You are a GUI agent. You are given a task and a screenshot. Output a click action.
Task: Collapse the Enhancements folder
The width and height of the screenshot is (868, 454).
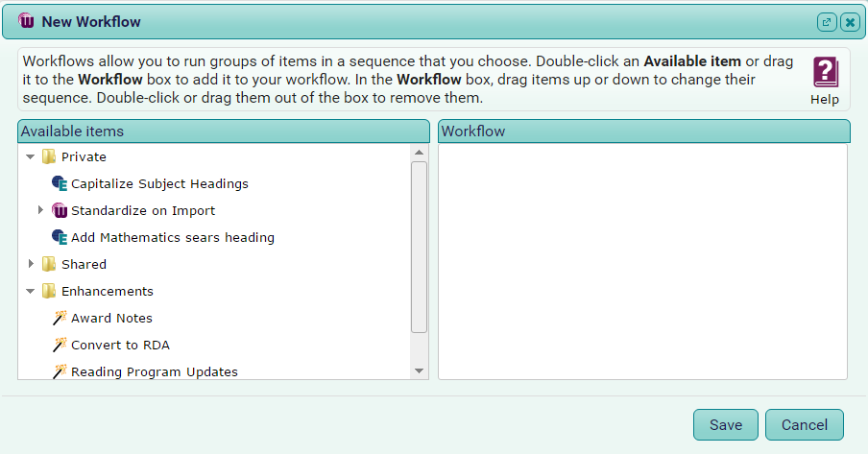pyautogui.click(x=31, y=291)
